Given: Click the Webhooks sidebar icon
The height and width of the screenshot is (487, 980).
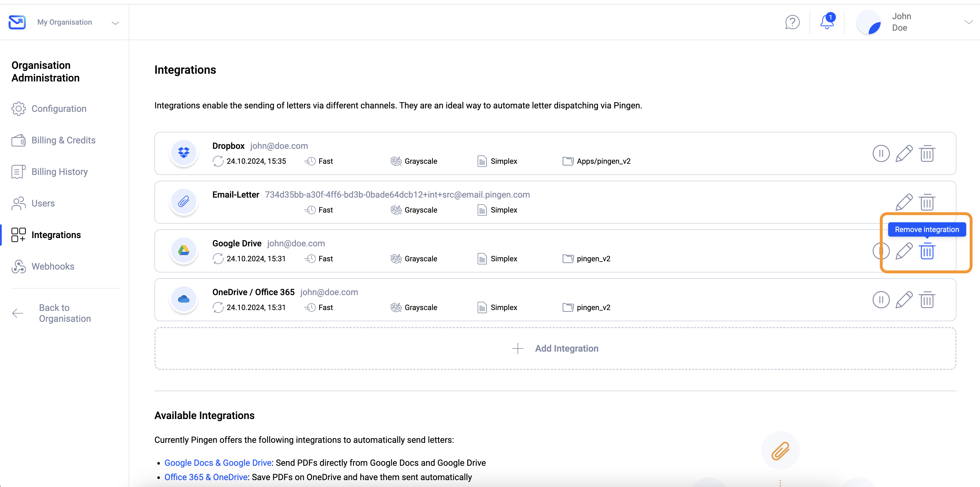Looking at the screenshot, I should pyautogui.click(x=18, y=266).
